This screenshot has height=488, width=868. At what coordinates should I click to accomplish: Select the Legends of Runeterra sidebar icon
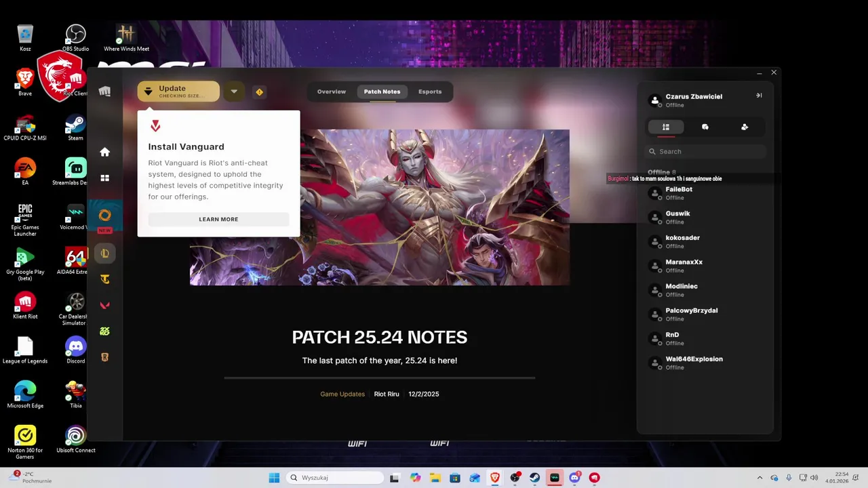coord(104,357)
